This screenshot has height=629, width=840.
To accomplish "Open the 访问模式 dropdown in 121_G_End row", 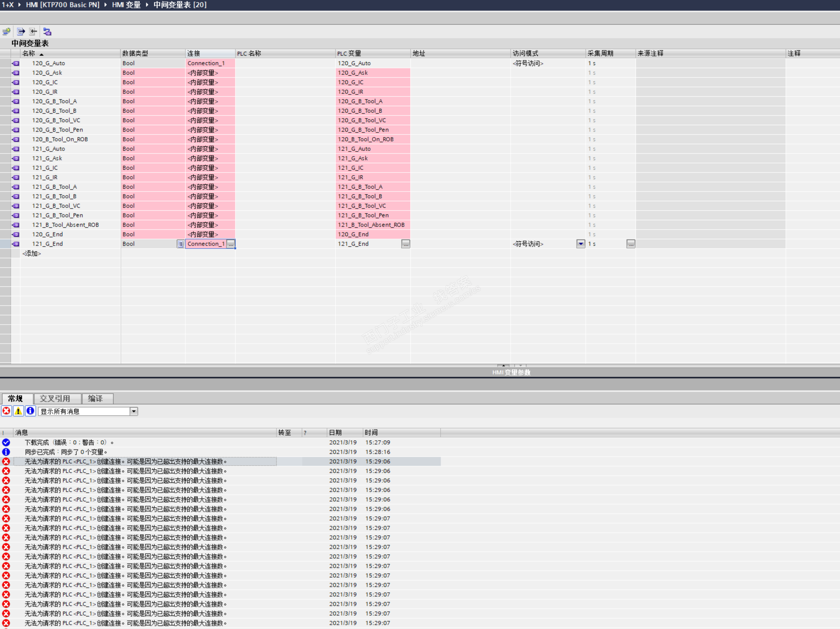I will pyautogui.click(x=580, y=244).
